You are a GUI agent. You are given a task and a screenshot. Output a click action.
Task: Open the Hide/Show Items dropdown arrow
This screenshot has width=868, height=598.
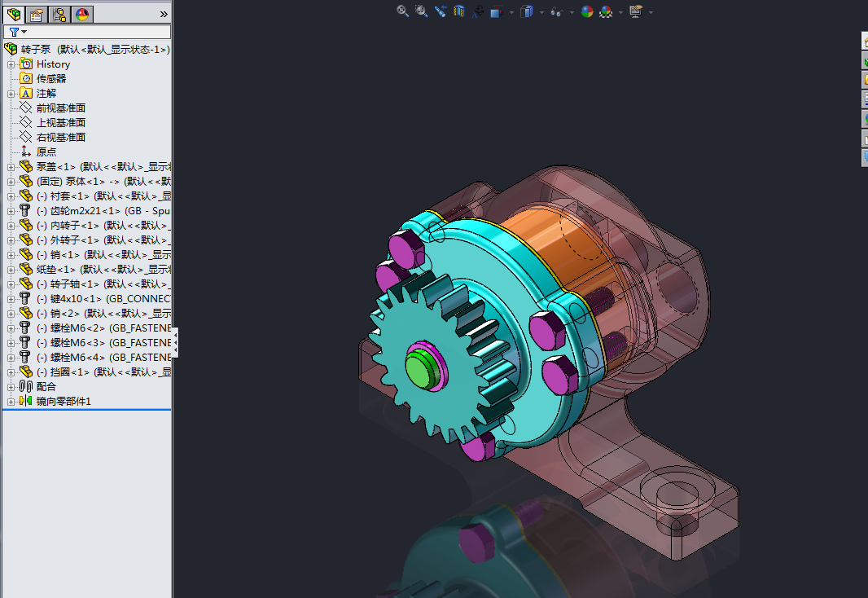[x=572, y=12]
